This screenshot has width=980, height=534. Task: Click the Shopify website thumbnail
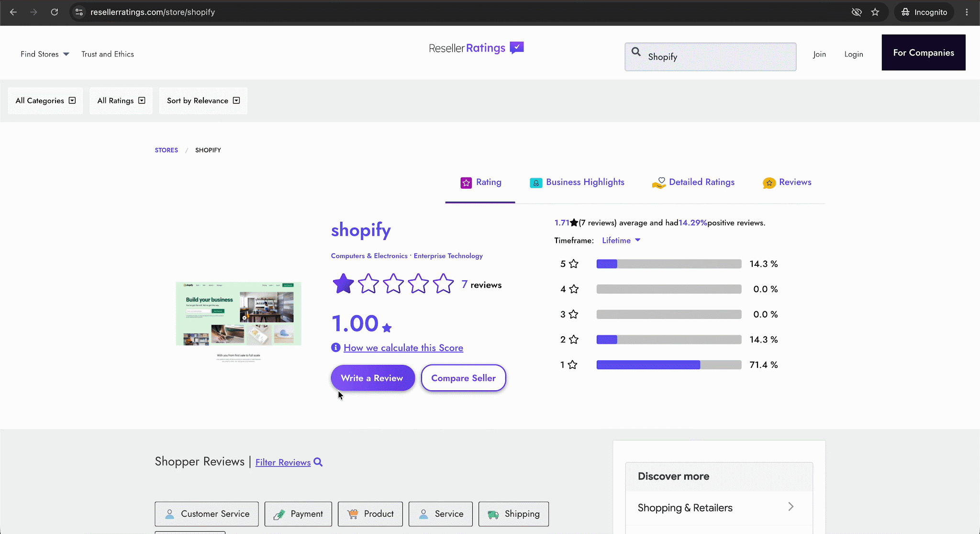[238, 322]
